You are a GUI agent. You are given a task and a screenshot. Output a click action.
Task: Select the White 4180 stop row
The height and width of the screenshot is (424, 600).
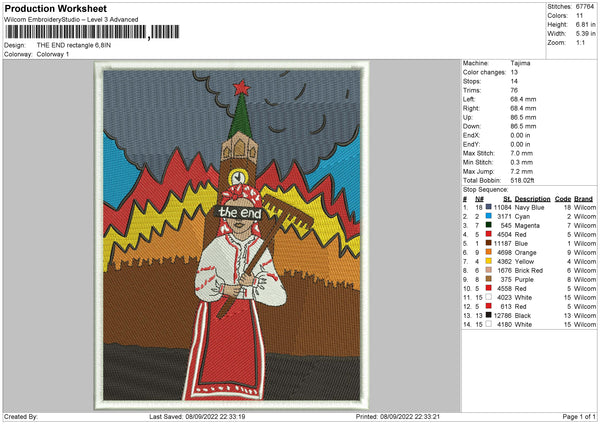click(530, 325)
